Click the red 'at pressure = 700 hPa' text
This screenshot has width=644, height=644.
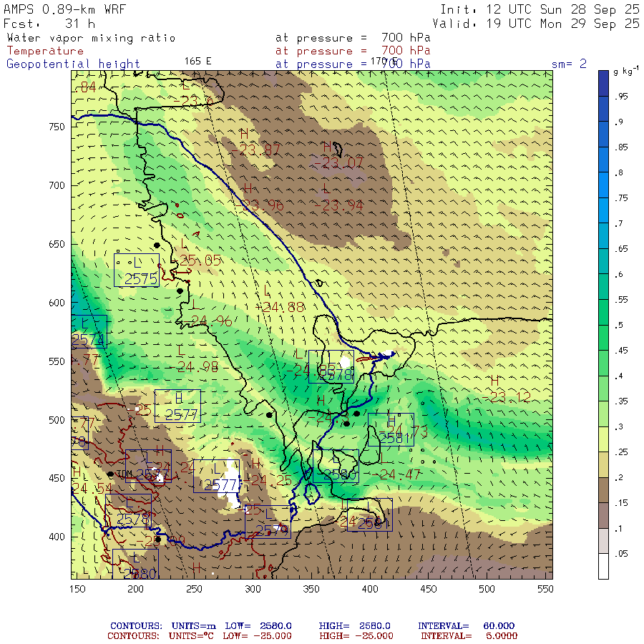pos(353,51)
